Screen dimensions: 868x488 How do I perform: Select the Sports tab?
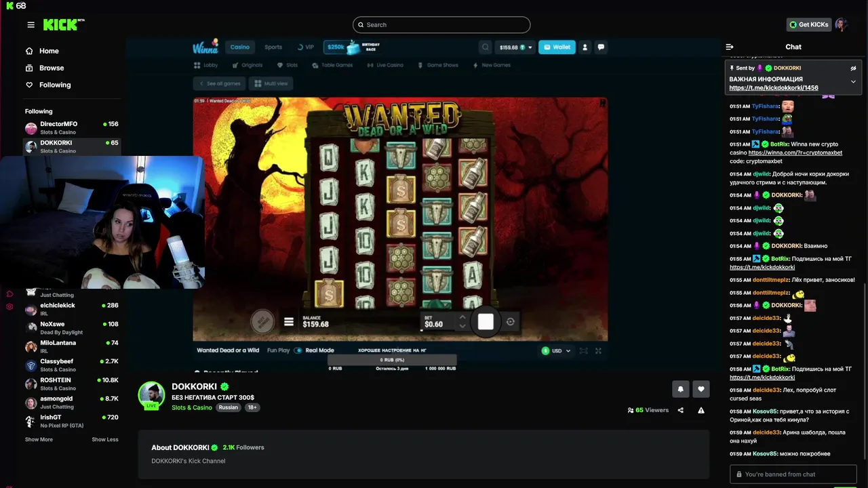[273, 47]
